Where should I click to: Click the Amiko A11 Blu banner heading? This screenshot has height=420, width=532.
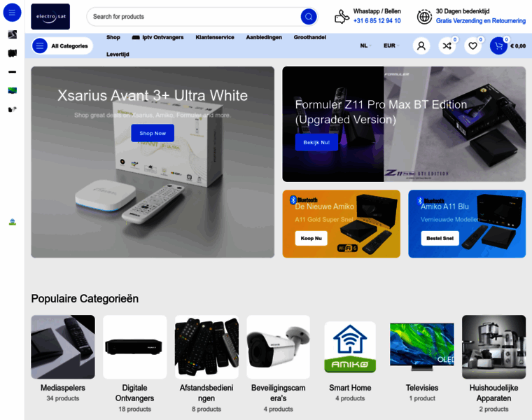click(444, 206)
